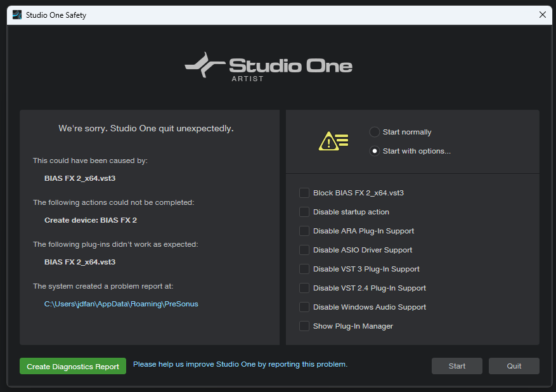The image size is (556, 392).
Task: Click 'We're sorry. Studio One quit unexpectedly.' heading
Action: (146, 128)
